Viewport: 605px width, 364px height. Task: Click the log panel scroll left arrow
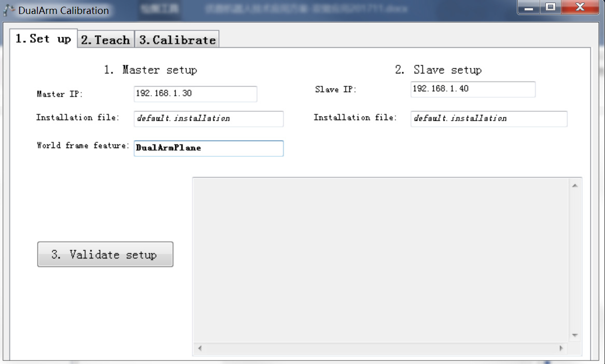coord(200,348)
